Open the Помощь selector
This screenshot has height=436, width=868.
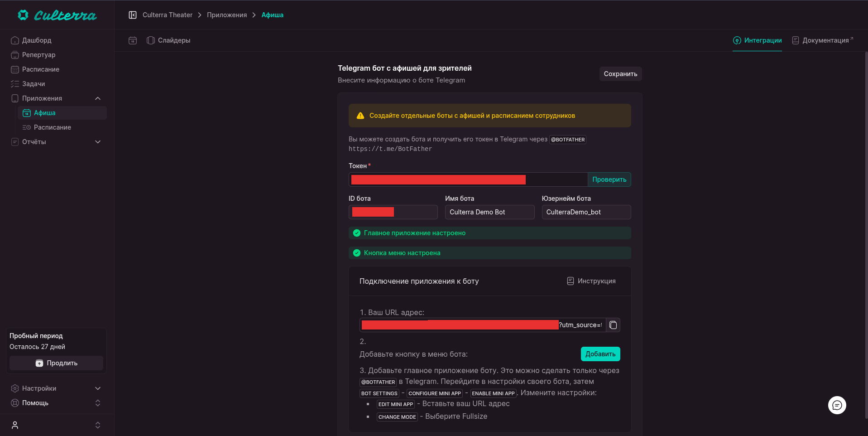[x=97, y=403]
